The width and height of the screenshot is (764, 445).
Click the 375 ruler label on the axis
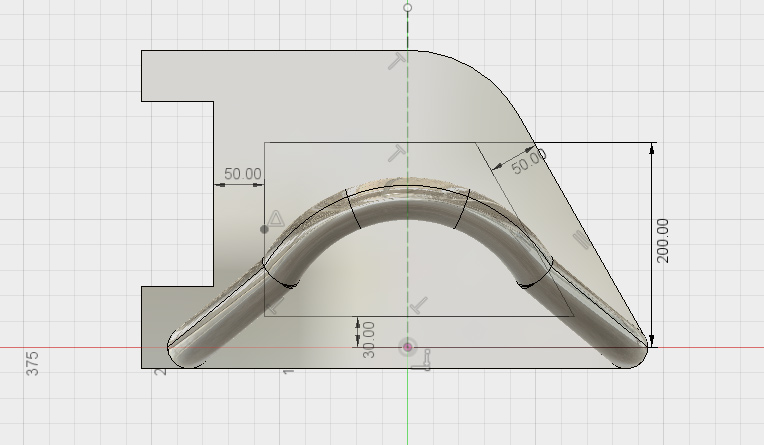click(32, 362)
